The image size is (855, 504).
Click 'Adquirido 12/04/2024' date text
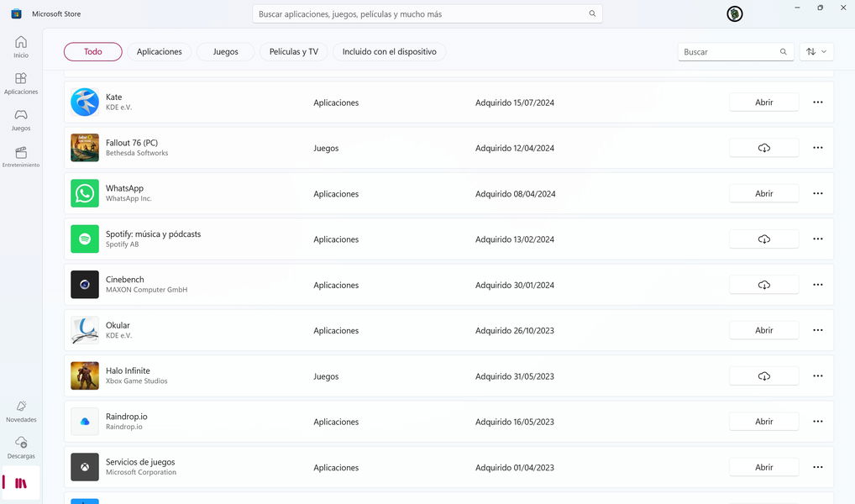tap(515, 149)
